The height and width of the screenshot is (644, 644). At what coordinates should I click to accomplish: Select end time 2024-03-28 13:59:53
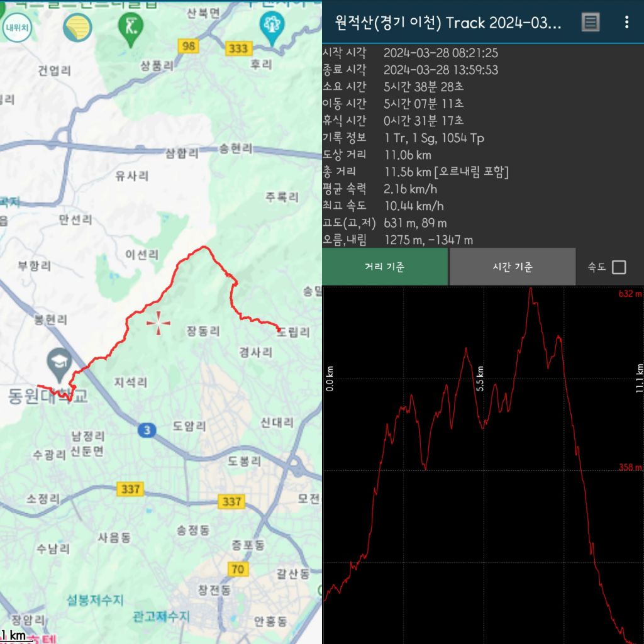(x=441, y=70)
